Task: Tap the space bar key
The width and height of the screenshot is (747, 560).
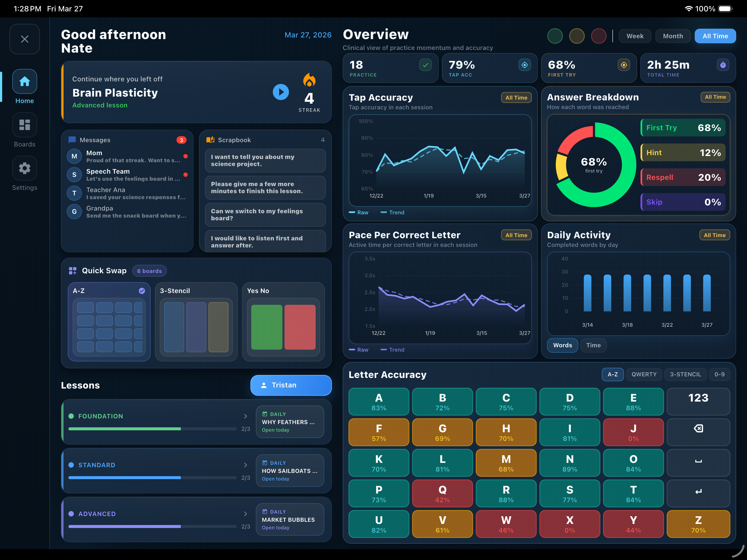Action: pos(698,463)
